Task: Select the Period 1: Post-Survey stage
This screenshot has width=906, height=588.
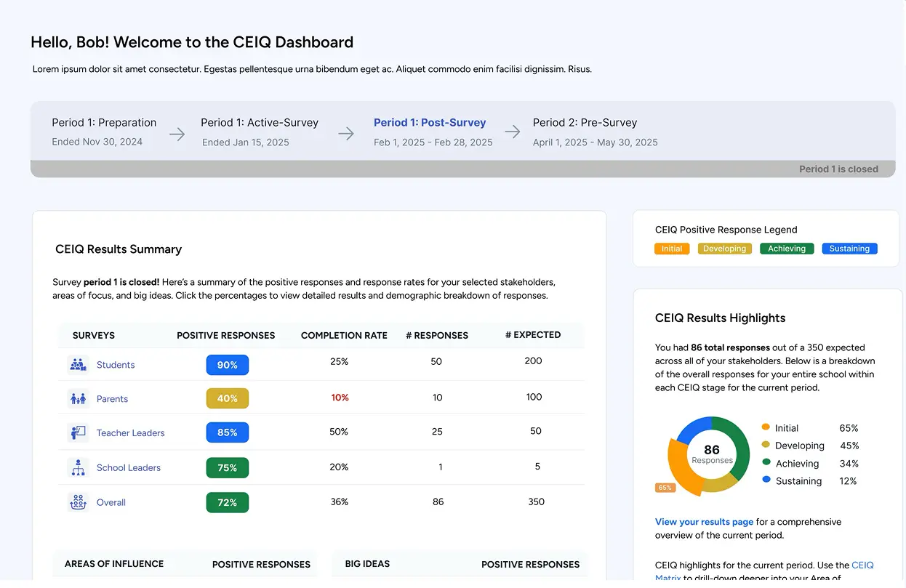Action: (430, 122)
